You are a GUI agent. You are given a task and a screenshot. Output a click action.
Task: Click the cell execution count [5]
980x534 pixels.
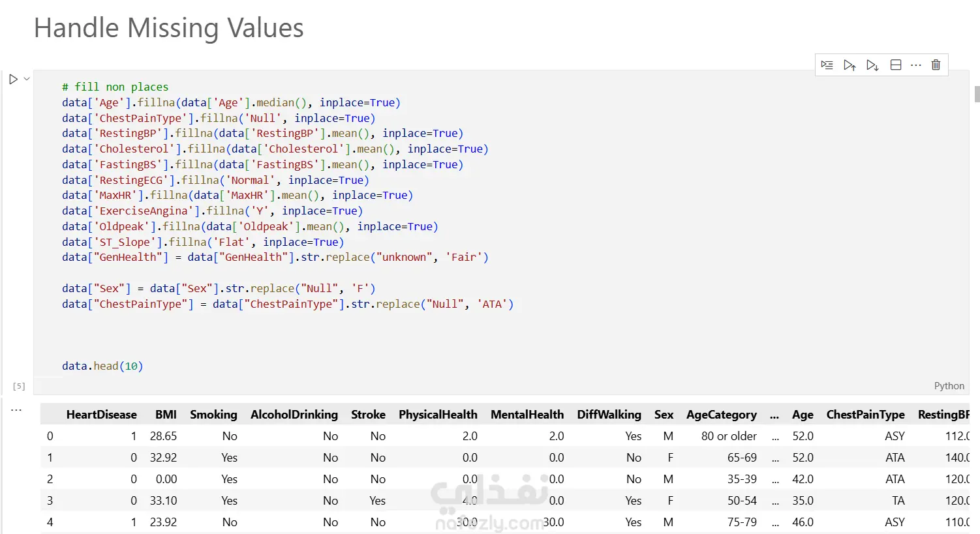click(20, 387)
